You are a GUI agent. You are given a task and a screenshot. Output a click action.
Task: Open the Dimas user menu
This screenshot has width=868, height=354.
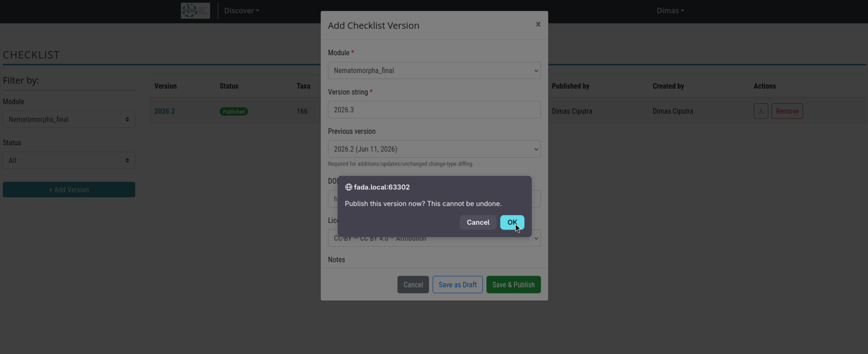pos(670,11)
